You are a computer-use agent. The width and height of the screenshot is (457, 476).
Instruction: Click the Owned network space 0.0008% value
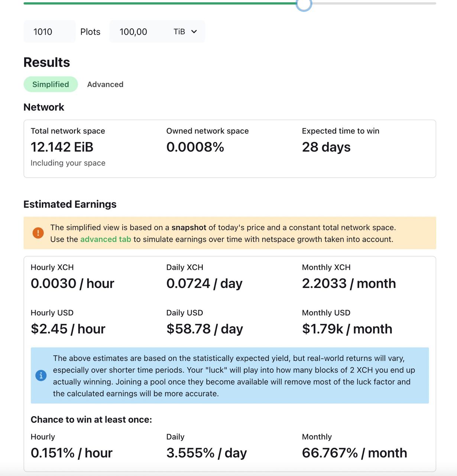click(195, 147)
